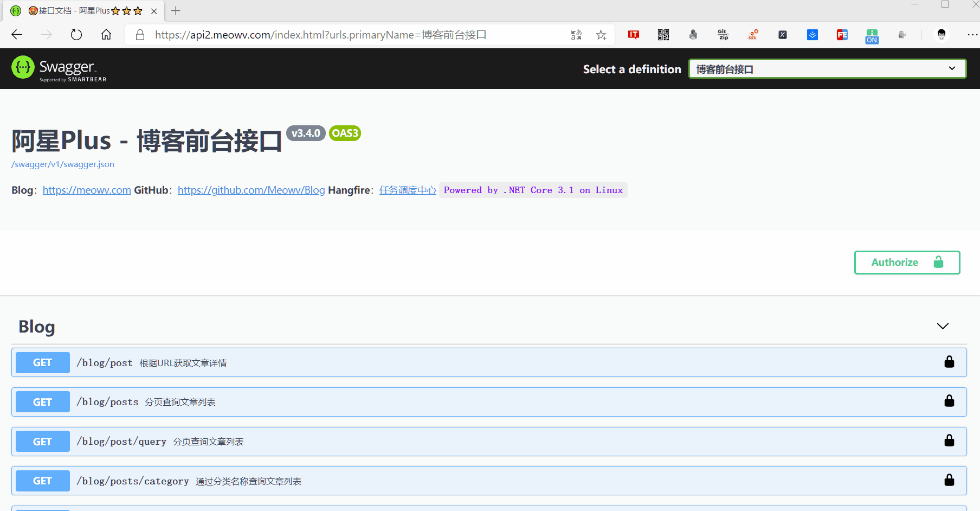Screen dimensions: 980x511
Task: Click the browser address bar URL
Action: tap(320, 35)
